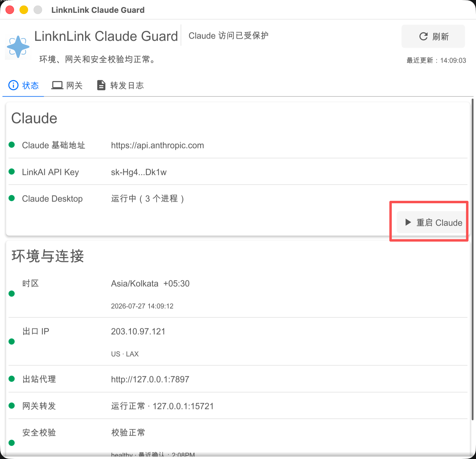Click the vertical scrollbar on the right
The width and height of the screenshot is (476, 459).
[473, 259]
